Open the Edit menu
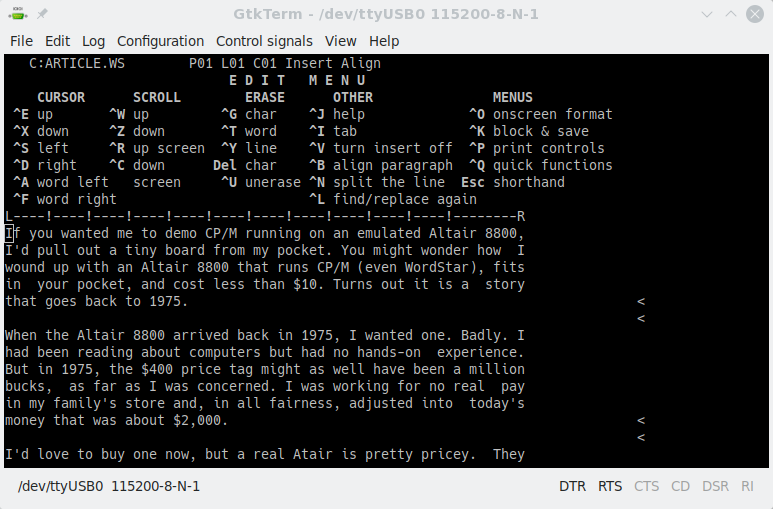 click(x=57, y=41)
